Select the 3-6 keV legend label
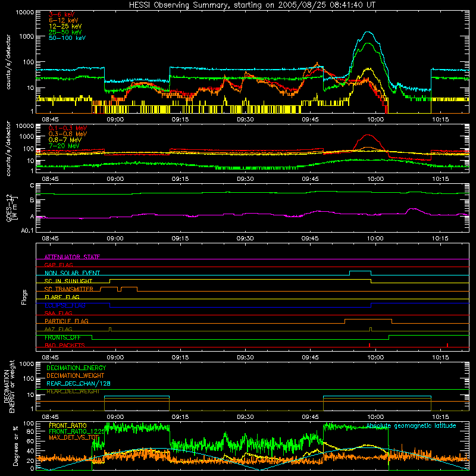476x476 pixels. coord(62,14)
